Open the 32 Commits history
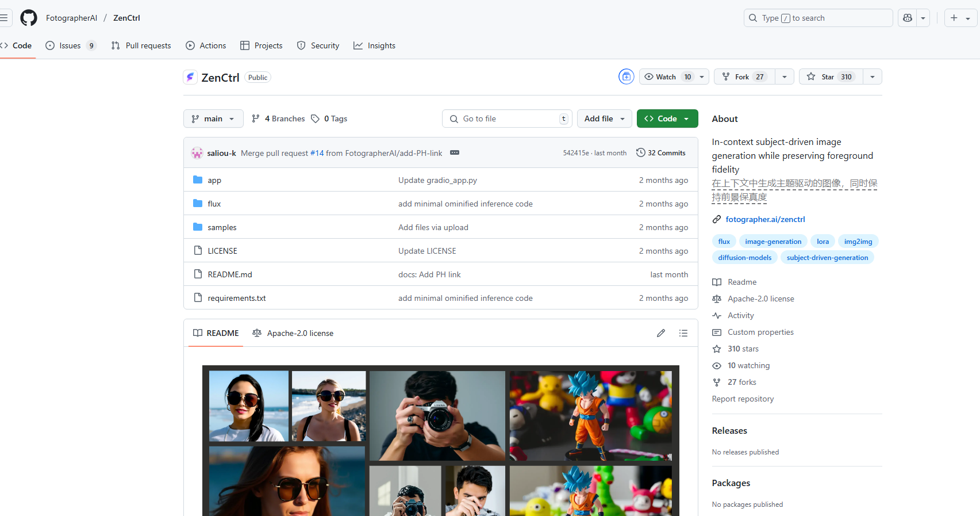980x516 pixels. (x=661, y=152)
